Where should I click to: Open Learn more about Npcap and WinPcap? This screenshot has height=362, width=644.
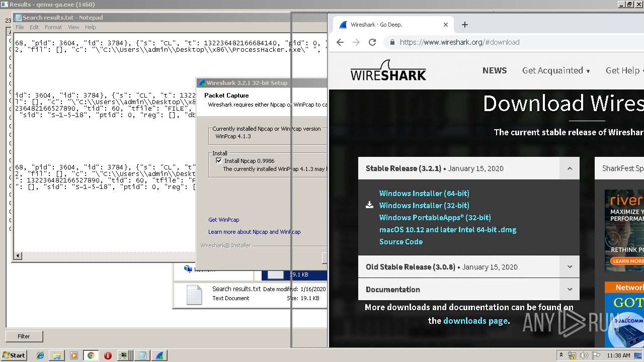(254, 232)
